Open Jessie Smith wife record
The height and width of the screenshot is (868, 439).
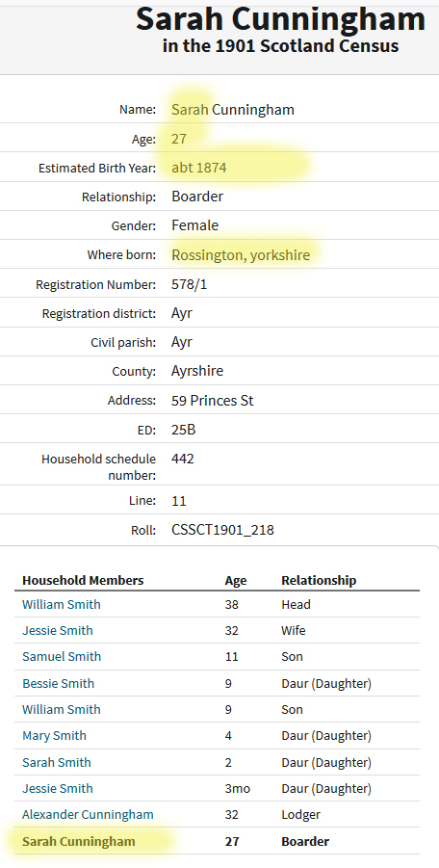click(58, 630)
